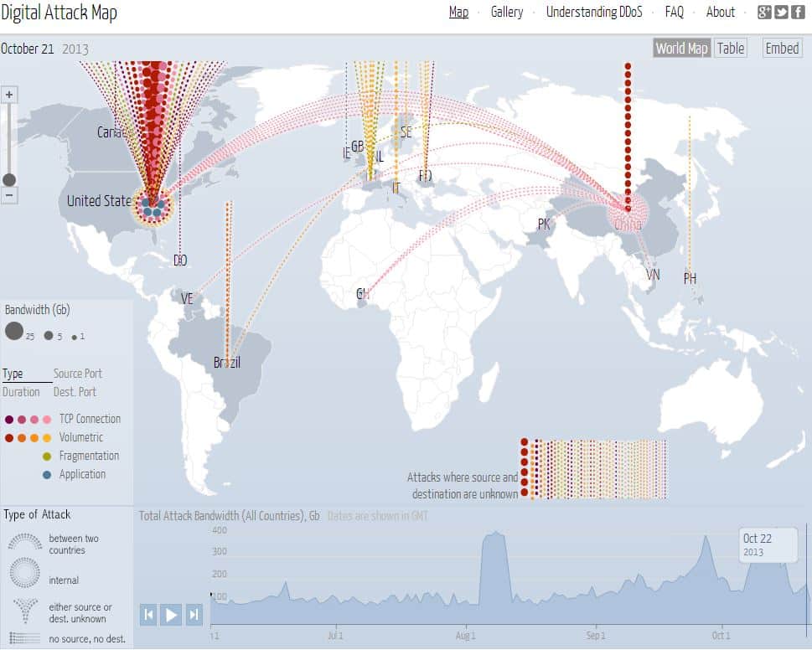Click the 5 Gb bandwidth legend circle
This screenshot has height=650, width=812.
click(x=48, y=335)
